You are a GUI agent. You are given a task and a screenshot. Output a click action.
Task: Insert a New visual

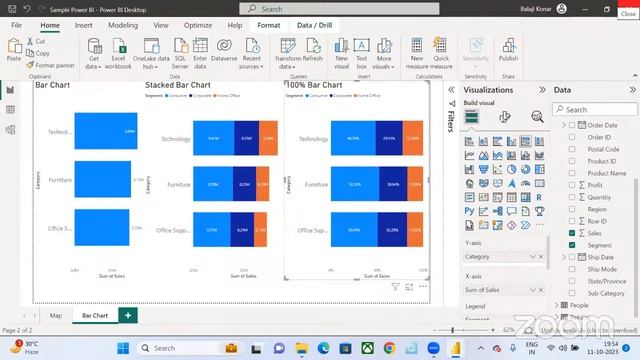[341, 53]
